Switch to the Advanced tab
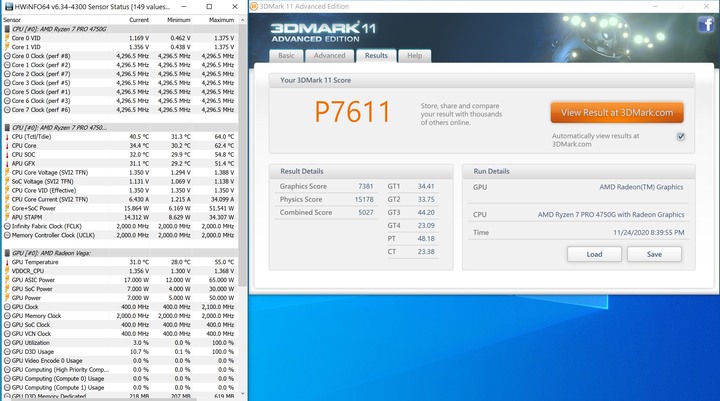 point(329,56)
